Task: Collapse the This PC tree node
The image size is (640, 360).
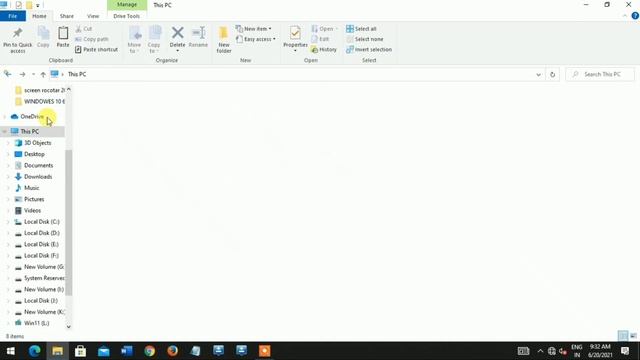Action: click(4, 131)
